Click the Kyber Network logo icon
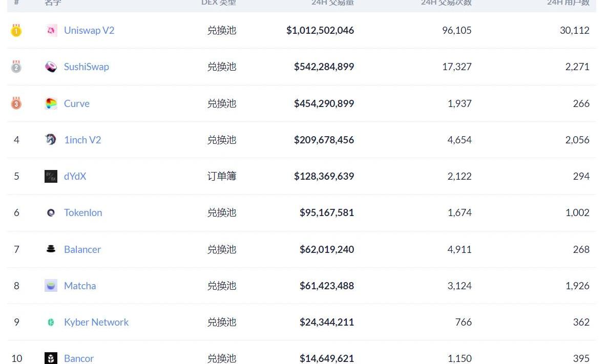608x364 pixels. [x=51, y=323]
